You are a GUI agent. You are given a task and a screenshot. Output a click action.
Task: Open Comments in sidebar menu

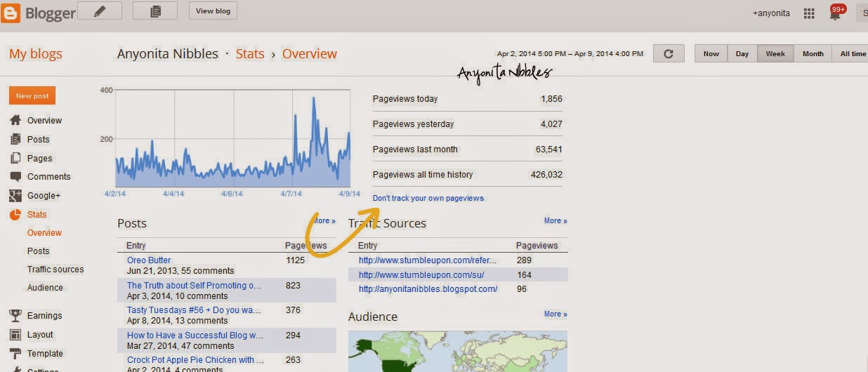click(49, 177)
